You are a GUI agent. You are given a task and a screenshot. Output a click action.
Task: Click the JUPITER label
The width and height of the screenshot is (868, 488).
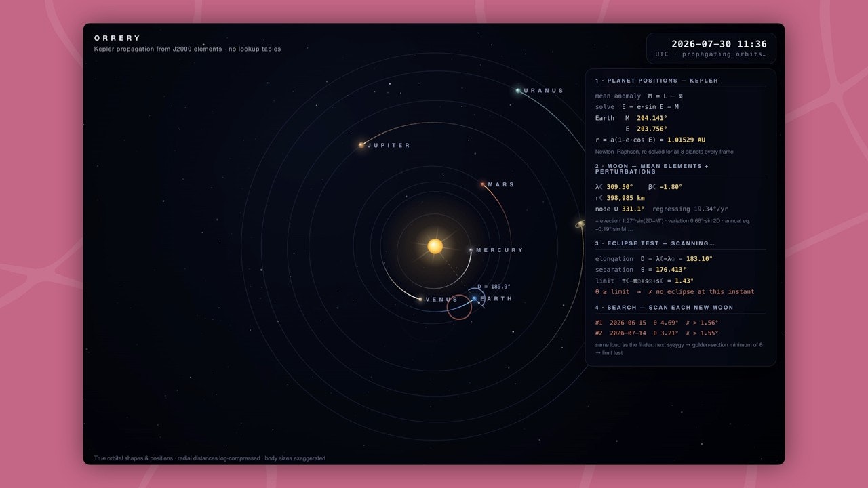[x=389, y=146]
